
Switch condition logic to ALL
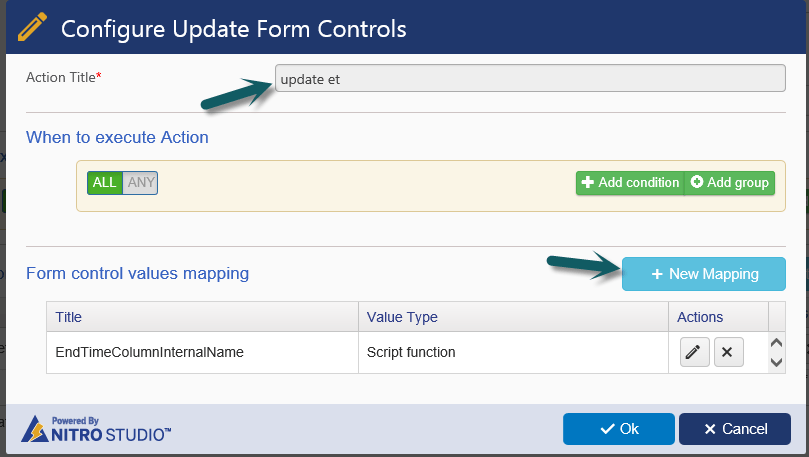click(105, 183)
